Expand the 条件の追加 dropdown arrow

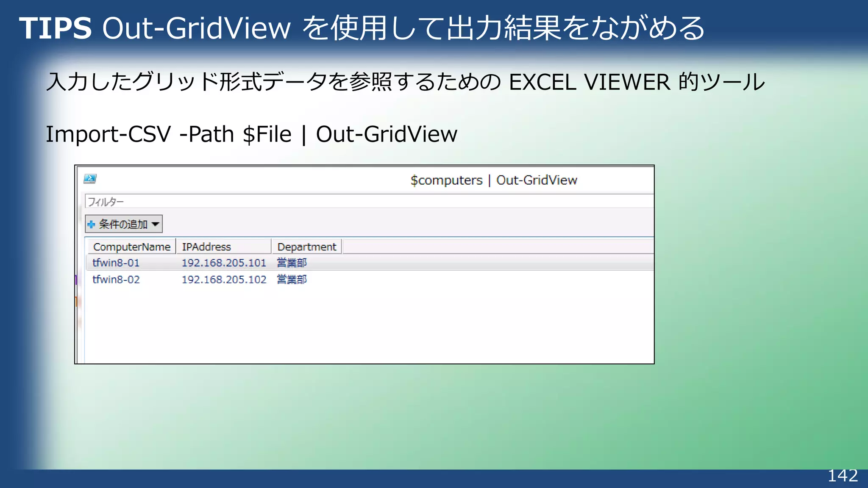tap(156, 224)
